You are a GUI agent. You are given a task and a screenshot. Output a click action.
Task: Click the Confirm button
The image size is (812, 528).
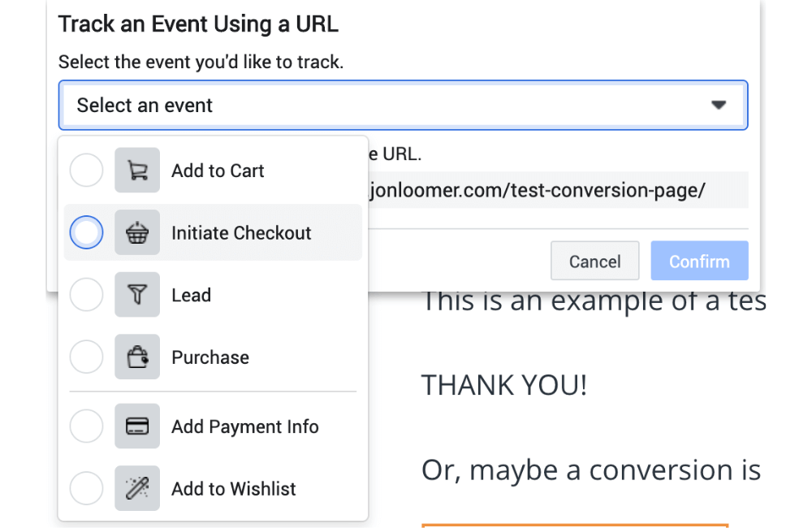pyautogui.click(x=699, y=260)
